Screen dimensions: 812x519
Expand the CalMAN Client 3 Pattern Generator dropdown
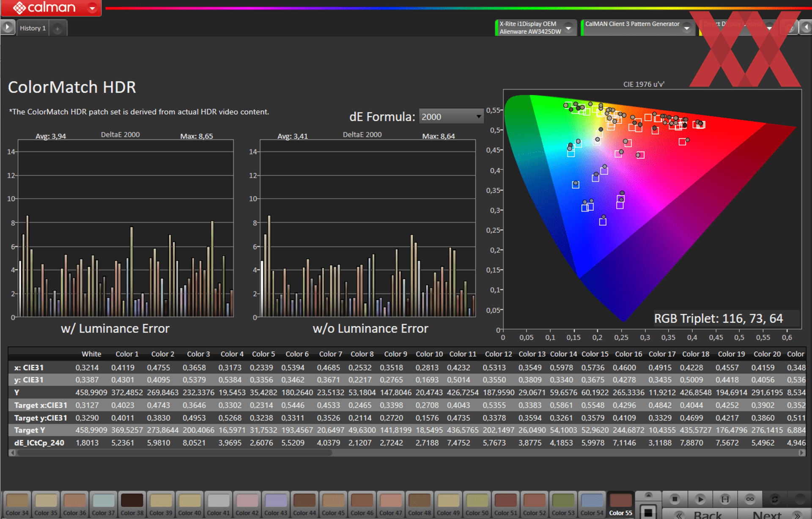tap(687, 28)
